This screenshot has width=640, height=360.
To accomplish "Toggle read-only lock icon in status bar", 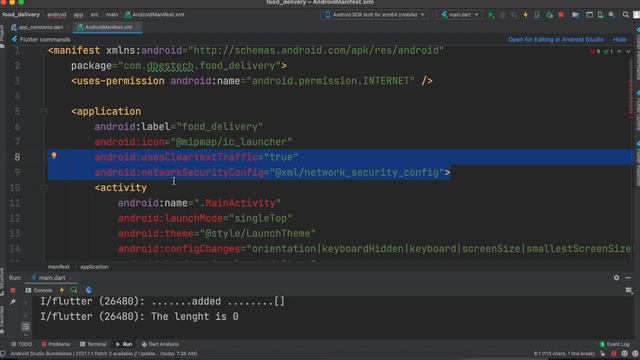I will point(602,354).
